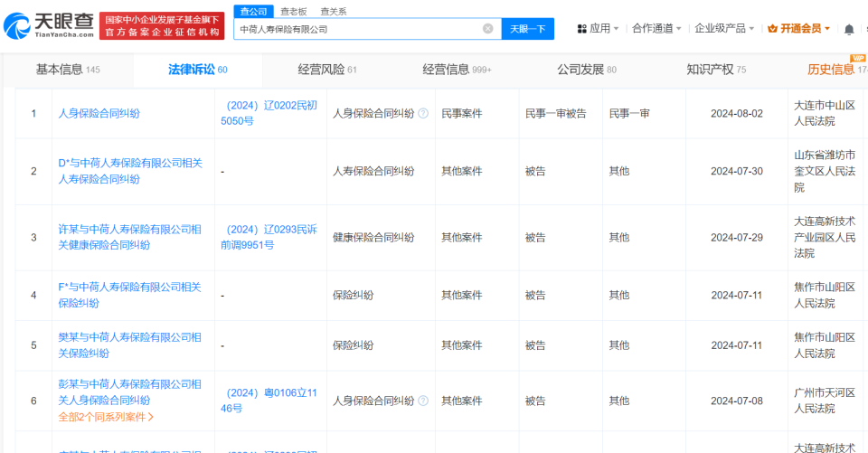Open the 公司发展 tab
Image resolution: width=868 pixels, height=453 pixels.
[x=586, y=70]
